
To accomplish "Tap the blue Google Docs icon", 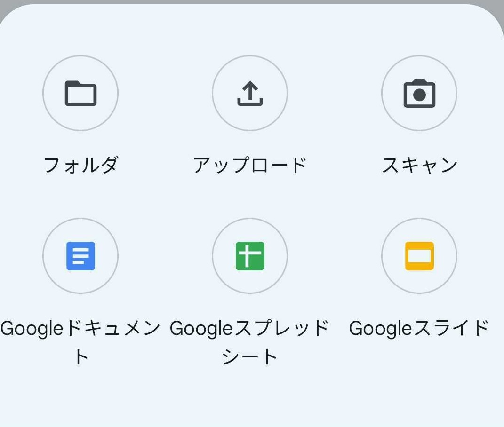I will pos(80,256).
